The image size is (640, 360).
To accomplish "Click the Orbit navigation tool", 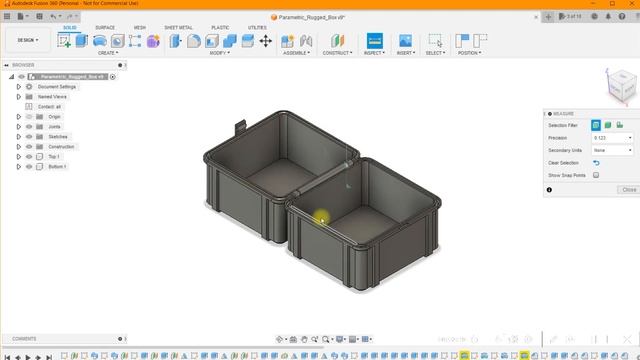I will (x=280, y=339).
